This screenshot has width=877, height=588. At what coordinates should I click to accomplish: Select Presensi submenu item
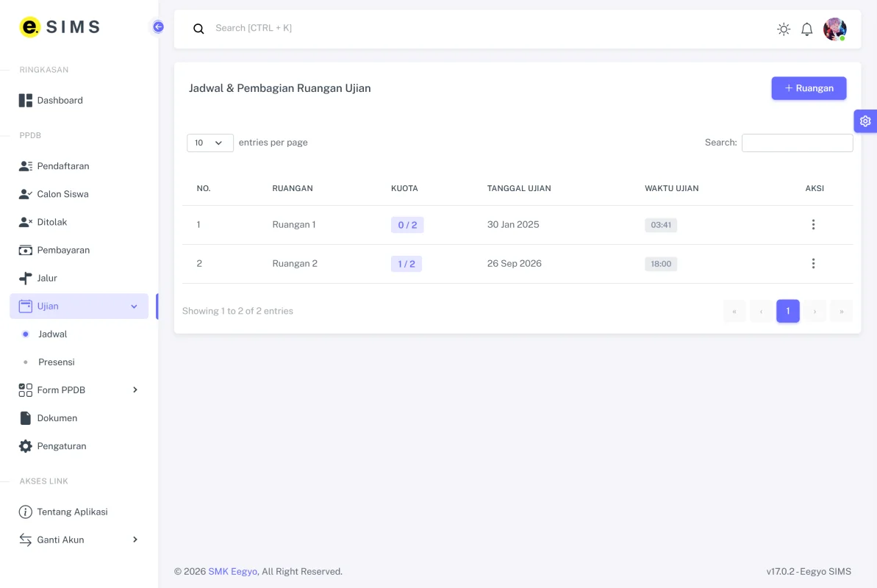click(x=79, y=362)
